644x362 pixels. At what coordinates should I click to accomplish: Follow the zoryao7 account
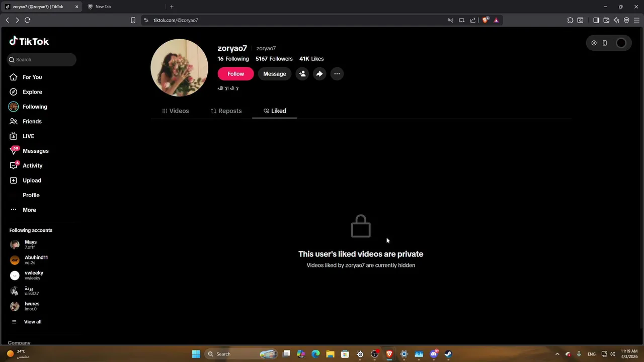[235, 74]
